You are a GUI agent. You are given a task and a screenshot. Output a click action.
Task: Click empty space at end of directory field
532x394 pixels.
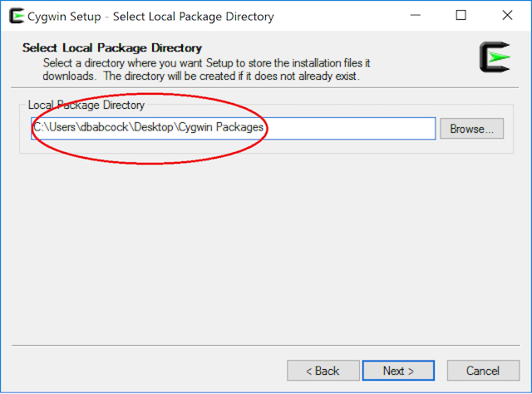click(x=357, y=129)
